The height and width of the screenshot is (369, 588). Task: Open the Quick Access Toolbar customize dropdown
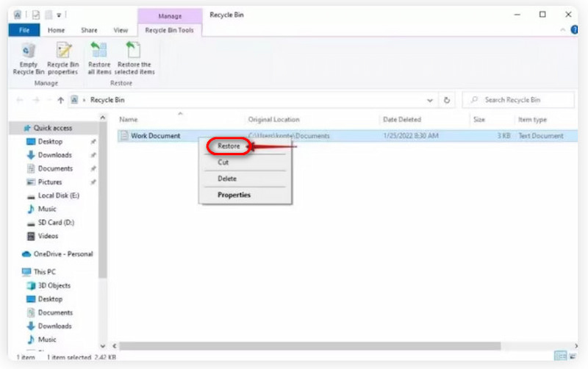point(58,15)
